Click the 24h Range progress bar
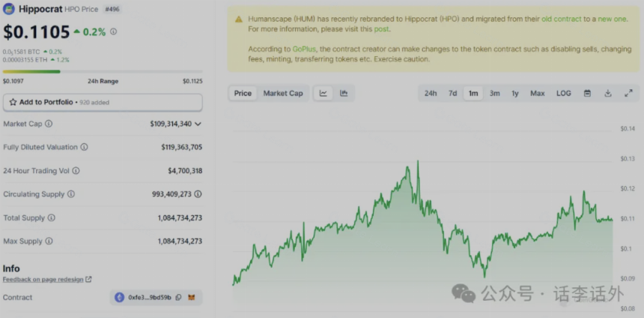Viewport: 644px width, 318px height. tap(103, 71)
